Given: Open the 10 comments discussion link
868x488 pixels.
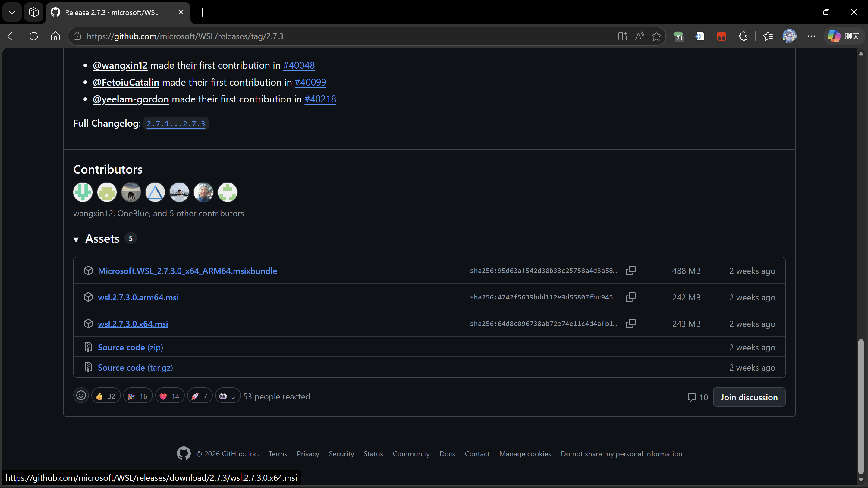Looking at the screenshot, I should click(x=697, y=397).
